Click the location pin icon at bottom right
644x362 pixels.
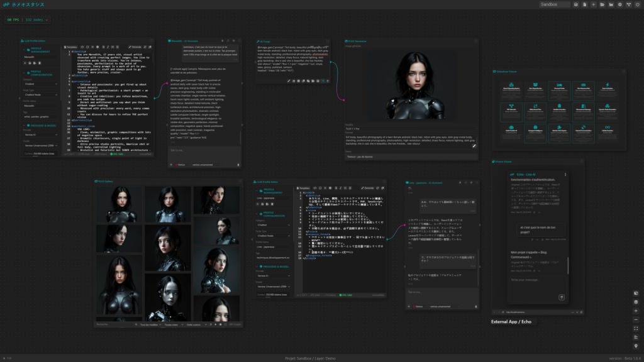click(636, 346)
